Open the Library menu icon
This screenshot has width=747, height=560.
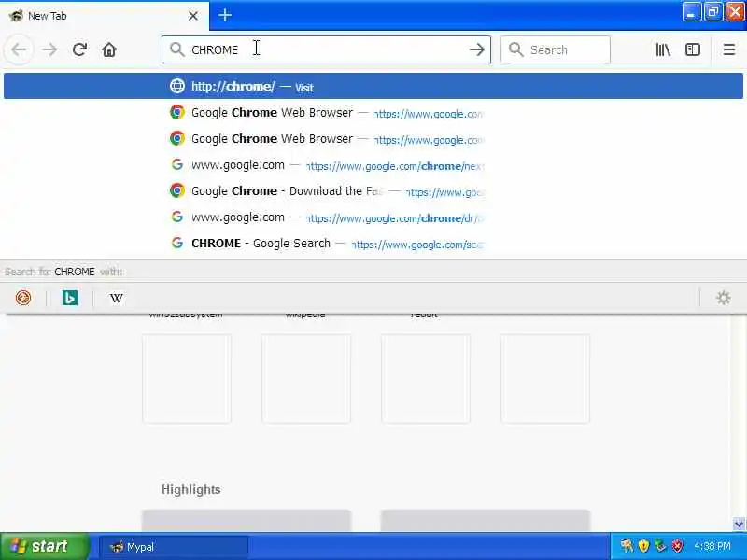click(663, 49)
